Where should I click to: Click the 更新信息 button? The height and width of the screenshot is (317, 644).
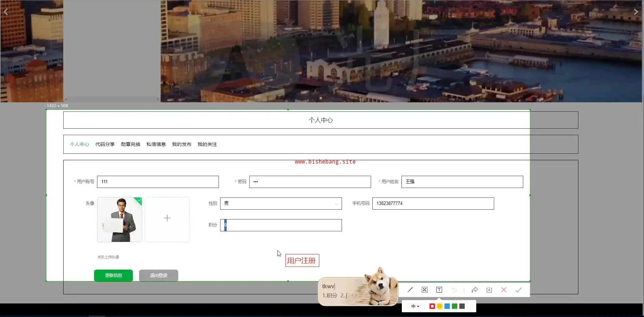pyautogui.click(x=113, y=276)
